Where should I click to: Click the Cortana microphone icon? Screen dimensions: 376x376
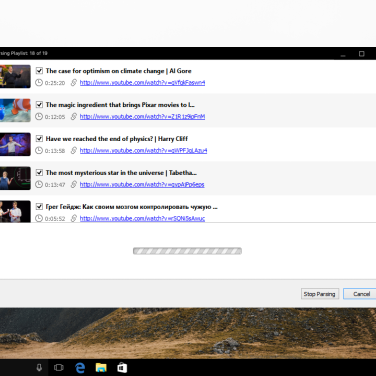39,368
